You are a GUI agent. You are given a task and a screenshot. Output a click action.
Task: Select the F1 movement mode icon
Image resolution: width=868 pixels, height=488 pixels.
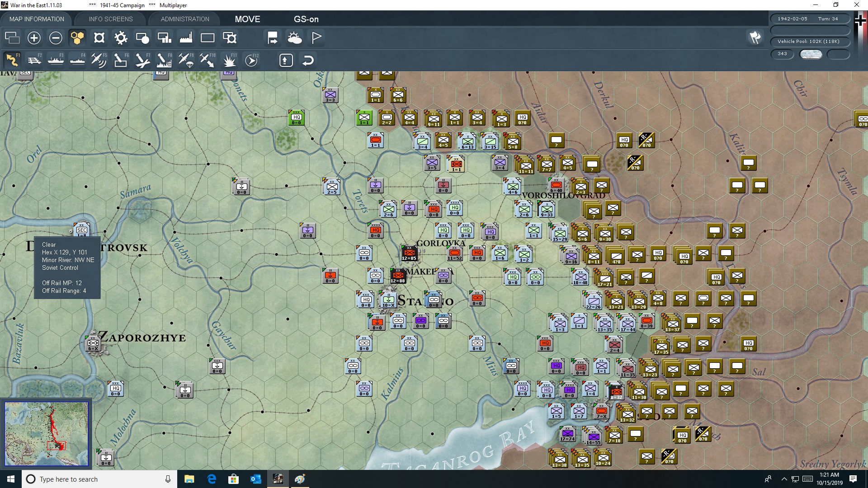[12, 60]
